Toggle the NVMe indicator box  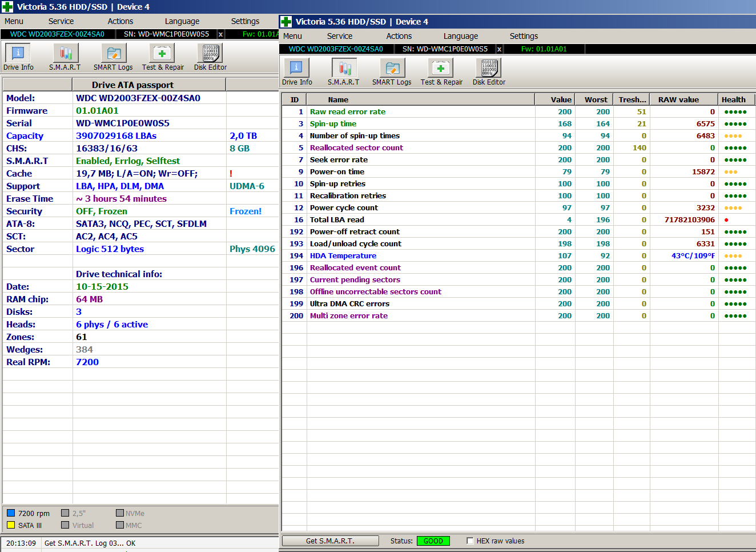coord(120,513)
